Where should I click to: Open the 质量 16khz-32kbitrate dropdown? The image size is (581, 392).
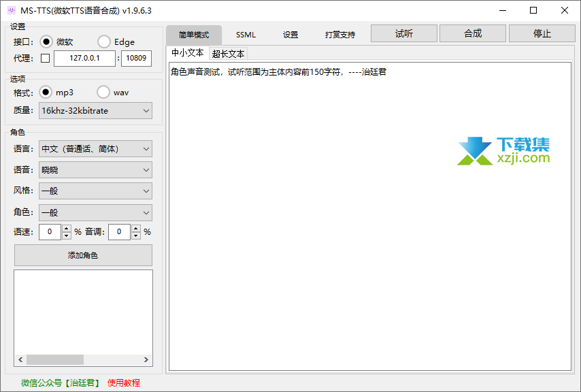pos(96,111)
